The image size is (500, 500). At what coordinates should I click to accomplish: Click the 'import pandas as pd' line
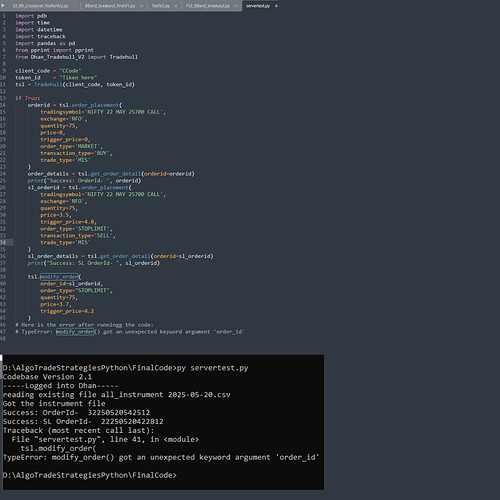[x=45, y=43]
